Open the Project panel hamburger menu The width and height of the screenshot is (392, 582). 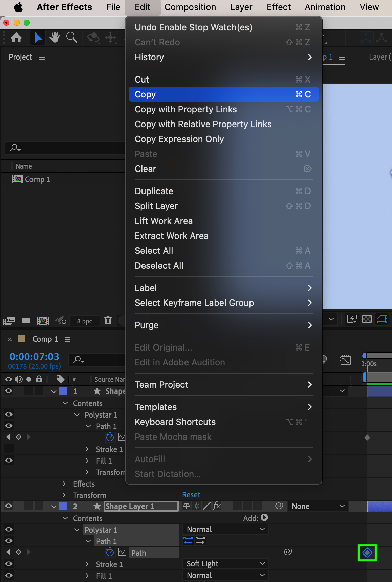tap(42, 57)
